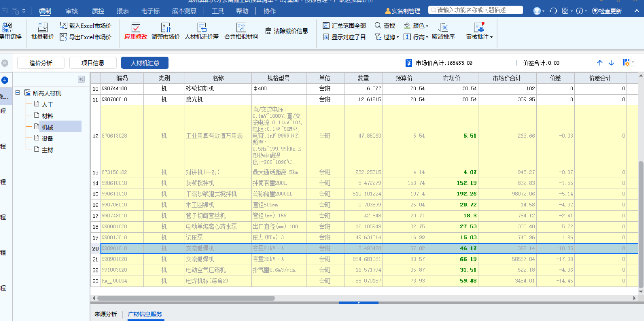Click the 电焊机械(综合2) name cell
The width and height of the screenshot is (644, 321).
pyautogui.click(x=218, y=281)
